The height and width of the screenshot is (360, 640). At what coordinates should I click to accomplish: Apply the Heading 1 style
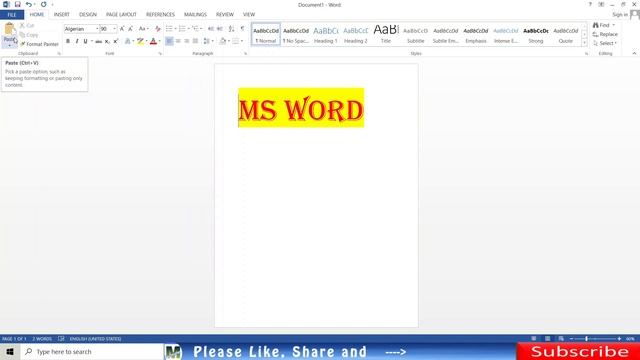(326, 34)
